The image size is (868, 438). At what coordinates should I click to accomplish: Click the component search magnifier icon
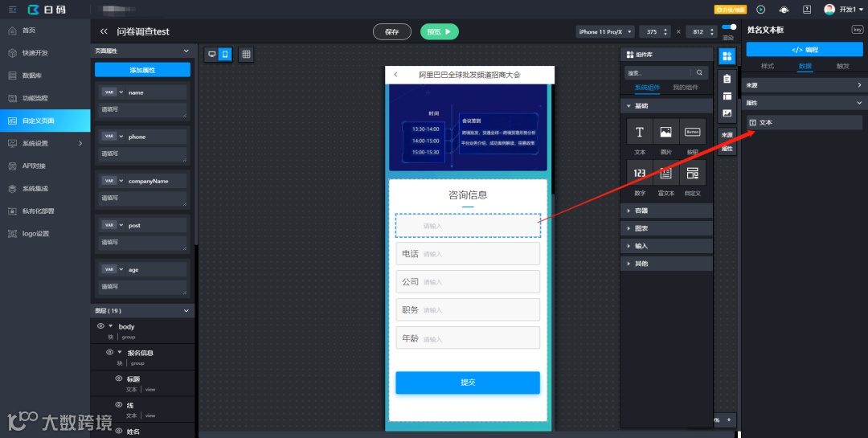699,72
